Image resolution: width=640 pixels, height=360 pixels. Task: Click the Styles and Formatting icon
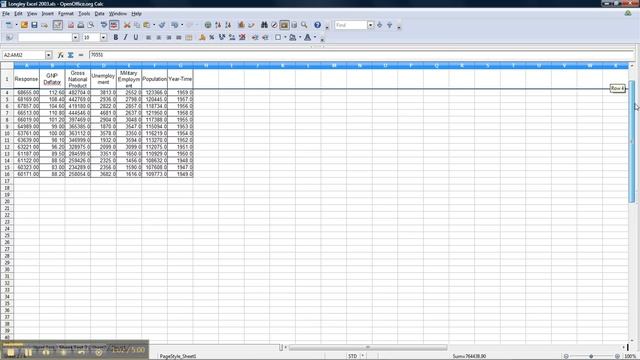point(9,37)
